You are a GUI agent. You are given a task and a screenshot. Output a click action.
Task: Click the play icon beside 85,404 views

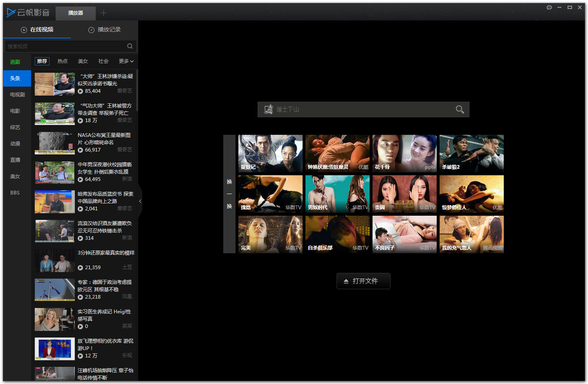[x=81, y=91]
